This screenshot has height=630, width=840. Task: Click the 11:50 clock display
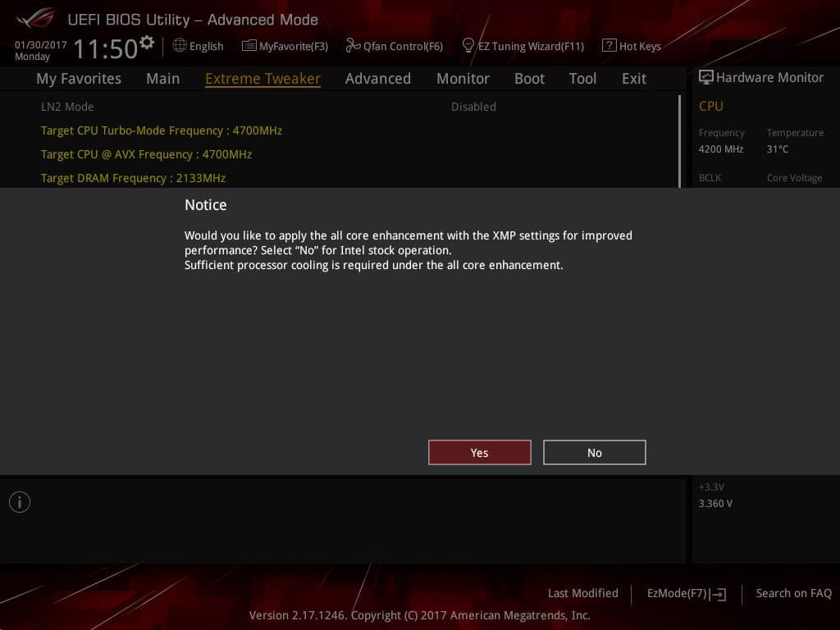(106, 48)
